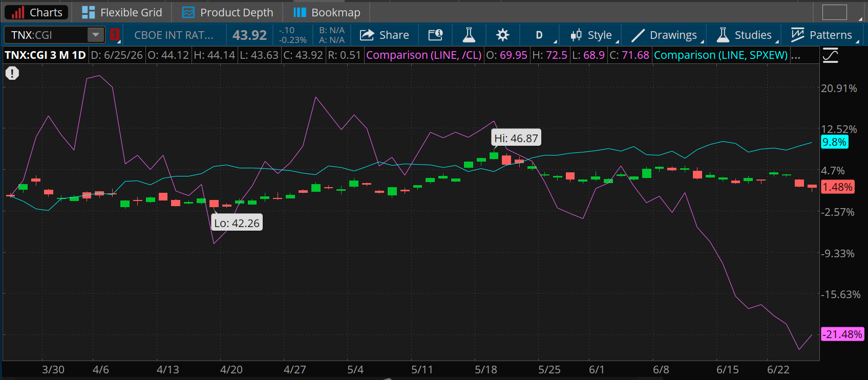Click the 3/30 date on time axis
This screenshot has height=380, width=868.
coord(53,369)
